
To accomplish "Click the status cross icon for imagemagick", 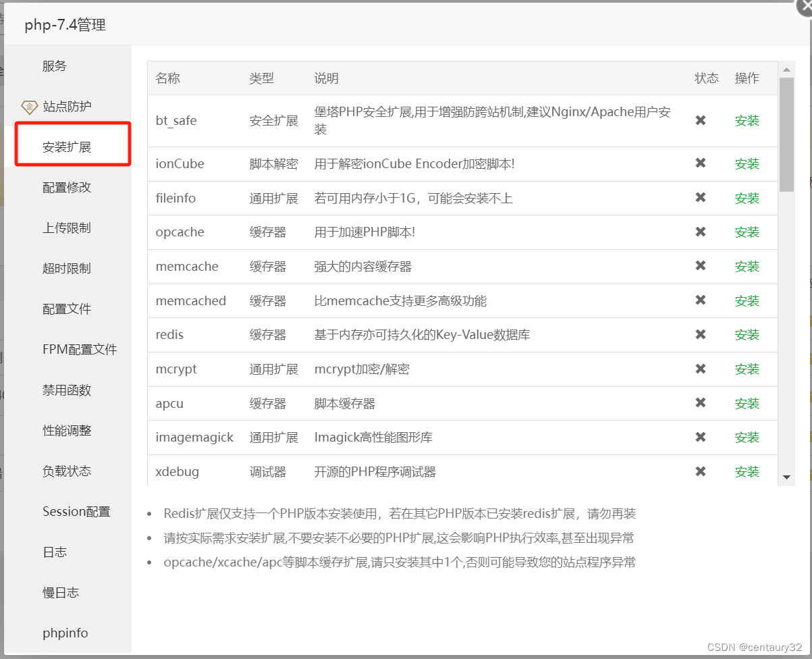I will coord(700,437).
